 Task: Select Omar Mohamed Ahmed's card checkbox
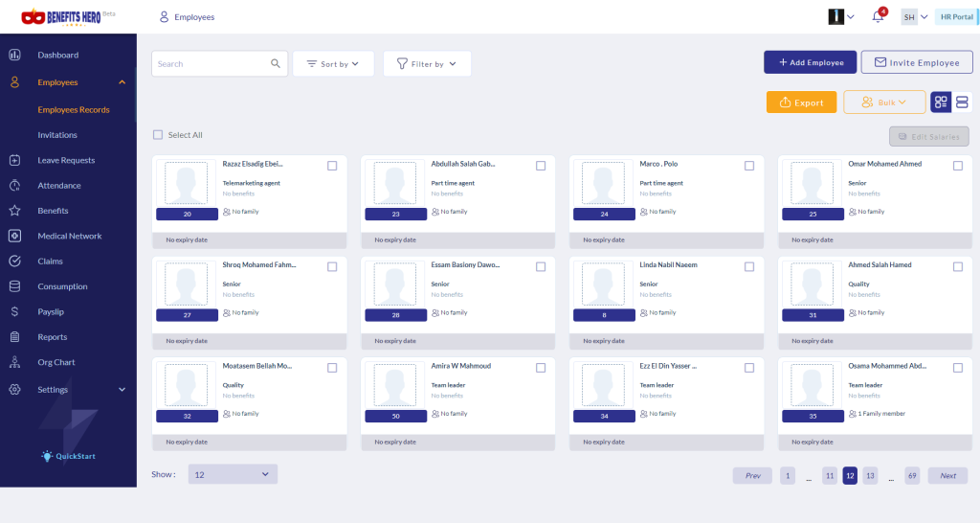click(957, 166)
